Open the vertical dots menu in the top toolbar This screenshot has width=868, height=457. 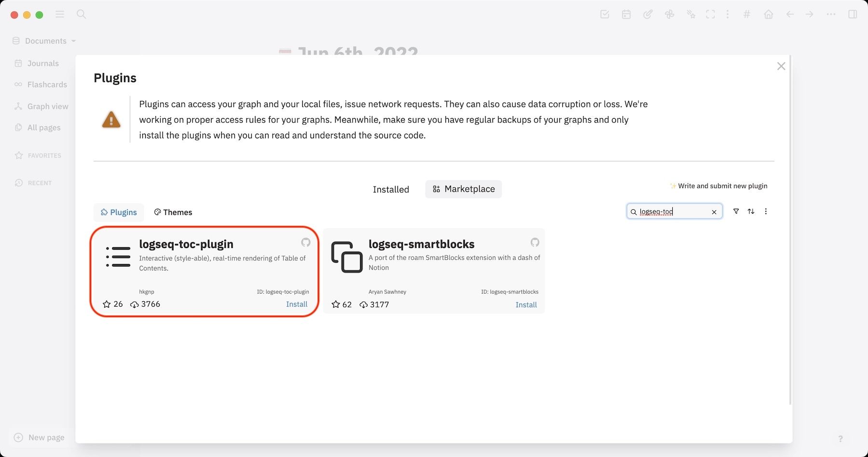click(x=728, y=14)
